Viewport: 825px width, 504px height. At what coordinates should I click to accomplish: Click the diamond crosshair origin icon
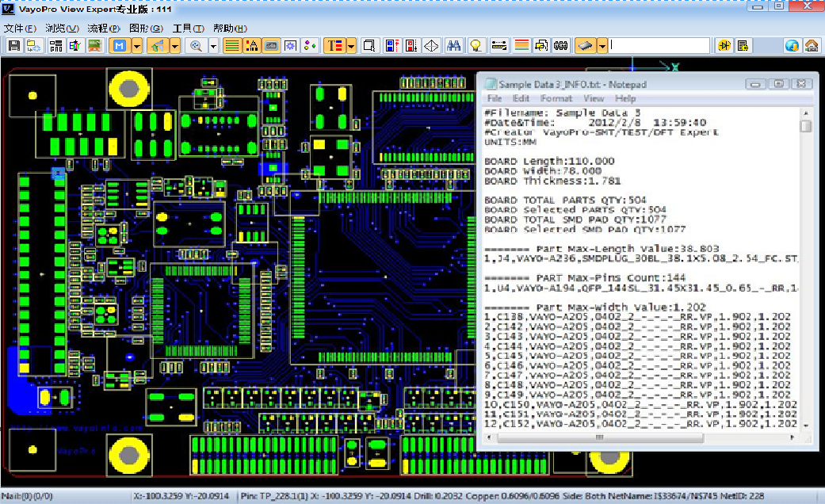click(x=431, y=46)
